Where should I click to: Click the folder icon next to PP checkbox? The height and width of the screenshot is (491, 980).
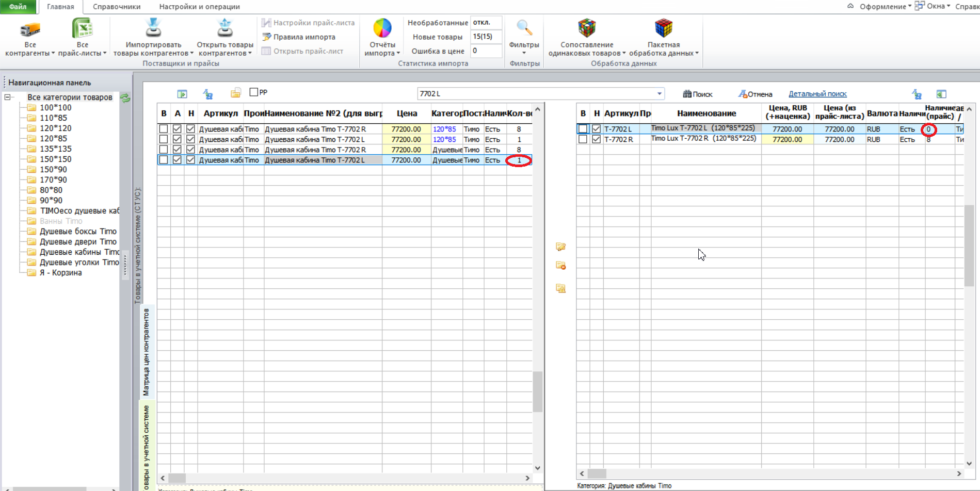point(236,93)
